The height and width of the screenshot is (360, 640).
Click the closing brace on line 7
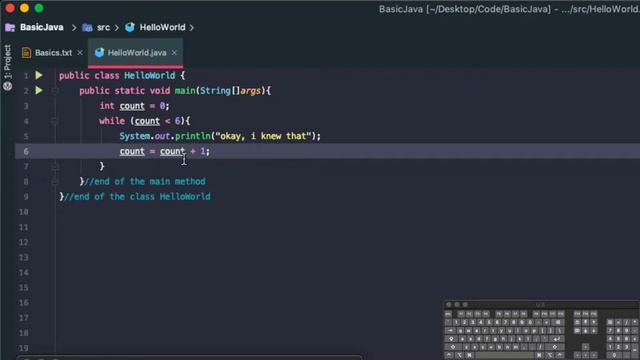coord(102,166)
